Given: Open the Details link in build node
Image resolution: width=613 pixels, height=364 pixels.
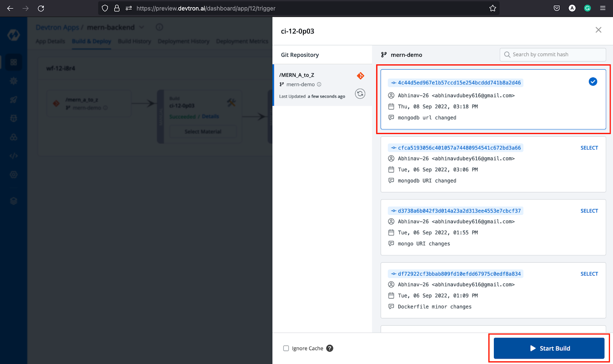Looking at the screenshot, I should coord(210,116).
